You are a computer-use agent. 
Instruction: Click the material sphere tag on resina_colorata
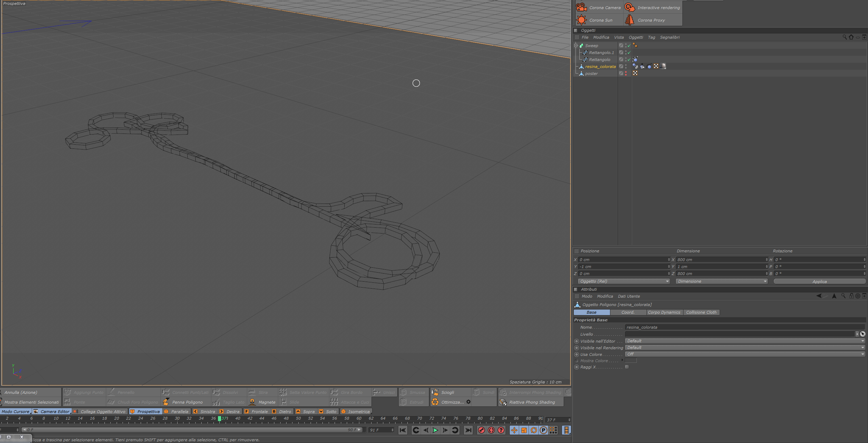[x=663, y=66]
